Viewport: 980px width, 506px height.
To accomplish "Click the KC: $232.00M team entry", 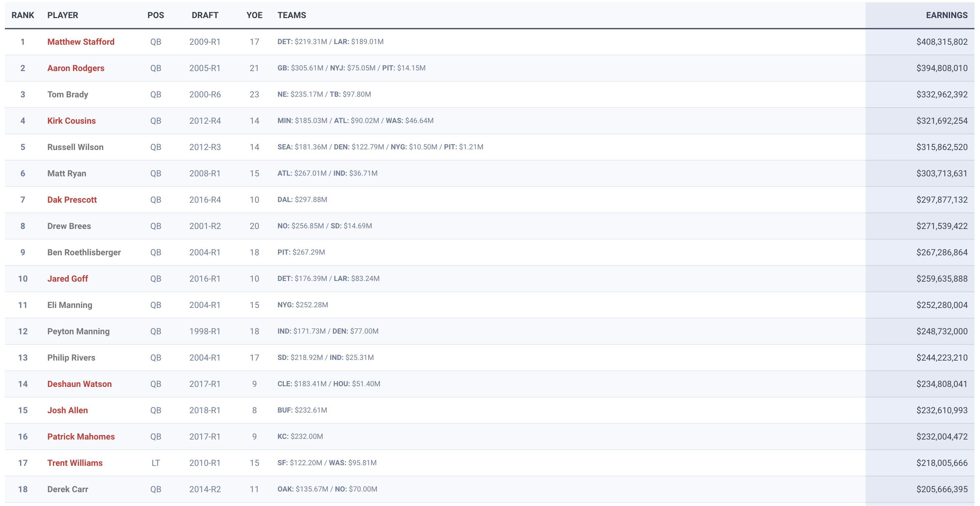I will (x=300, y=436).
